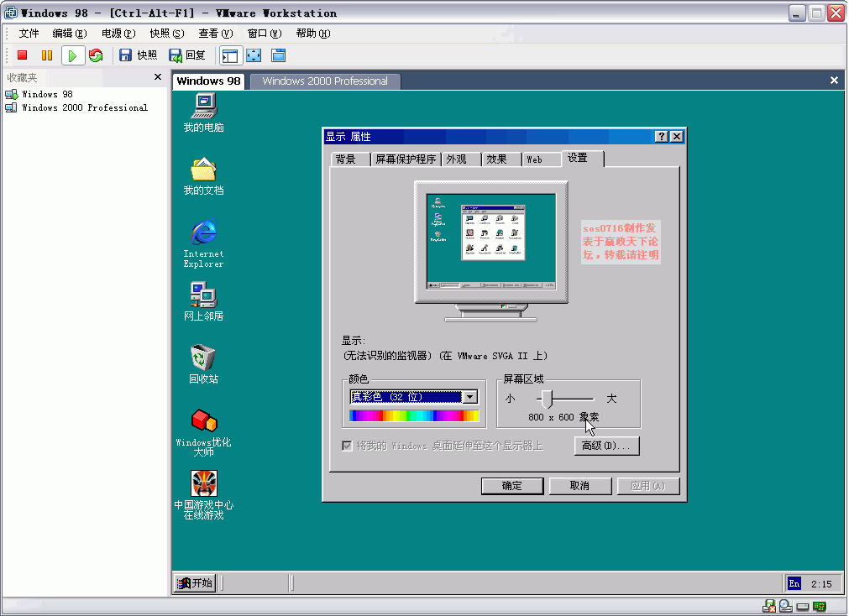Open the 窗口 menu
Viewport: 849px width, 616px height.
265,34
